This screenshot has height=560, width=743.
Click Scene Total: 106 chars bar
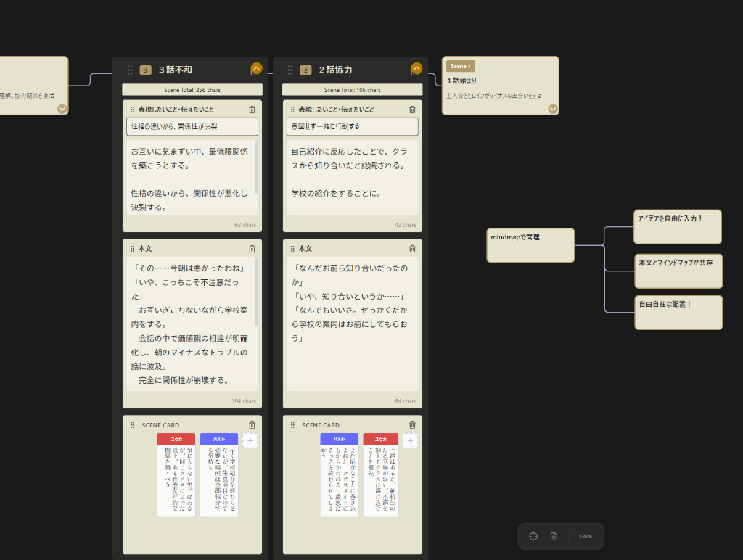click(353, 90)
